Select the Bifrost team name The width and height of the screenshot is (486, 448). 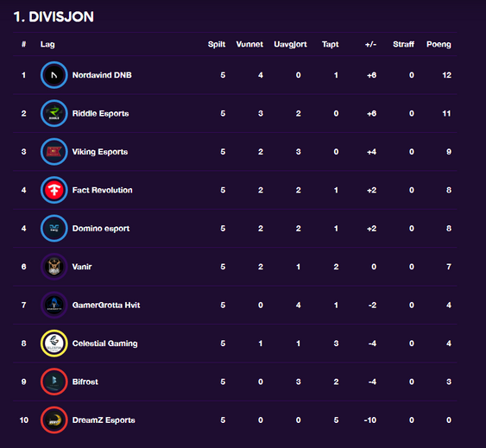pos(85,382)
